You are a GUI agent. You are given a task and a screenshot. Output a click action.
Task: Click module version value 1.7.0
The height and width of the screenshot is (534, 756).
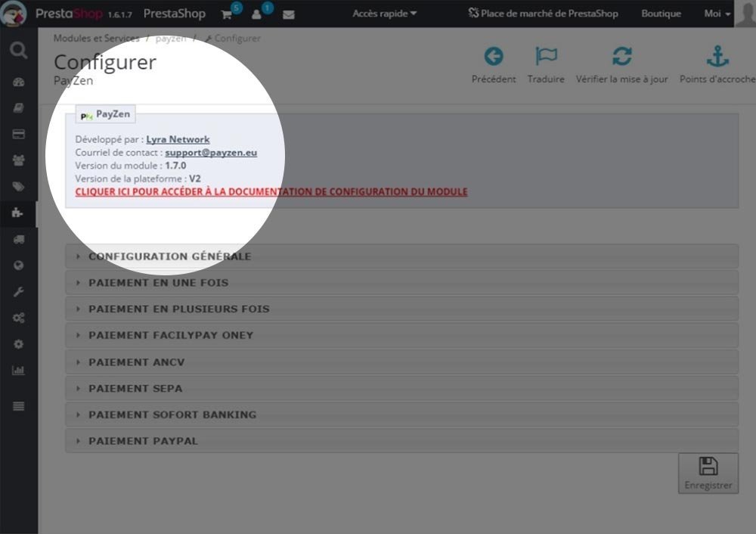coord(175,166)
